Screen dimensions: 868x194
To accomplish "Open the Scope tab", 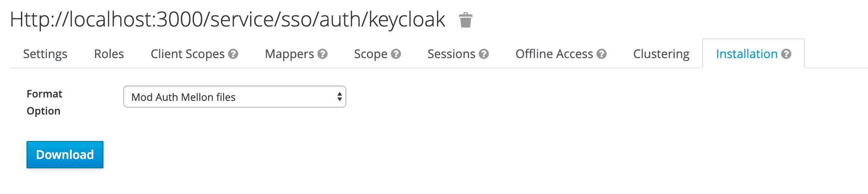I will [x=370, y=54].
